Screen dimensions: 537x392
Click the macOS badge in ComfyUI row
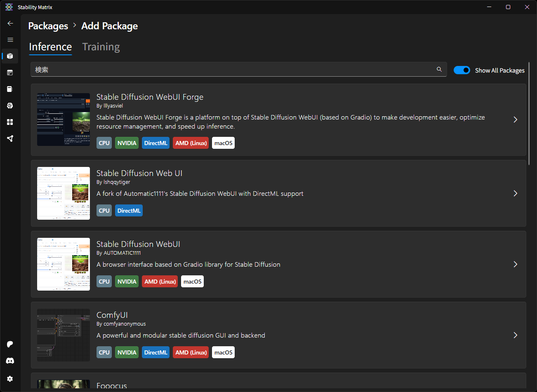point(223,352)
